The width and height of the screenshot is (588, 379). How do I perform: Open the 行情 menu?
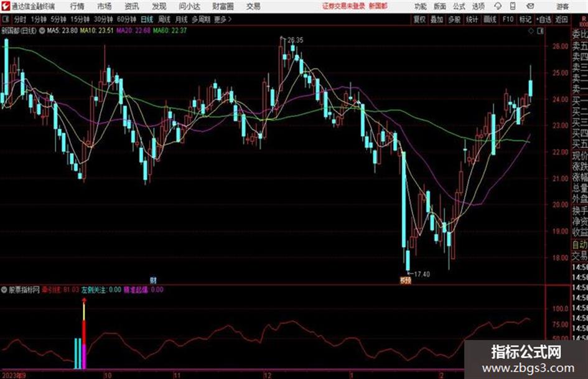(77, 6)
